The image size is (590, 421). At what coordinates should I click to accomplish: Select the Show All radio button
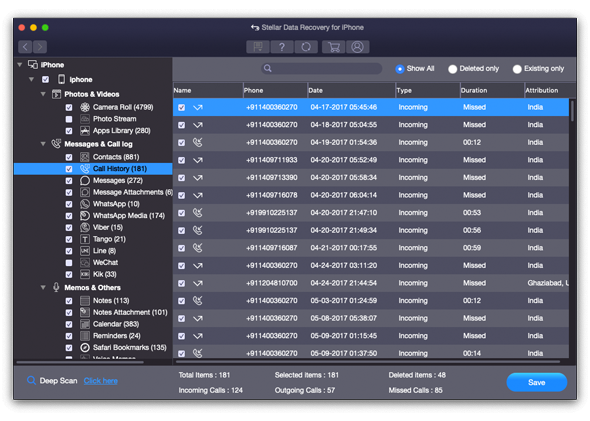[400, 69]
